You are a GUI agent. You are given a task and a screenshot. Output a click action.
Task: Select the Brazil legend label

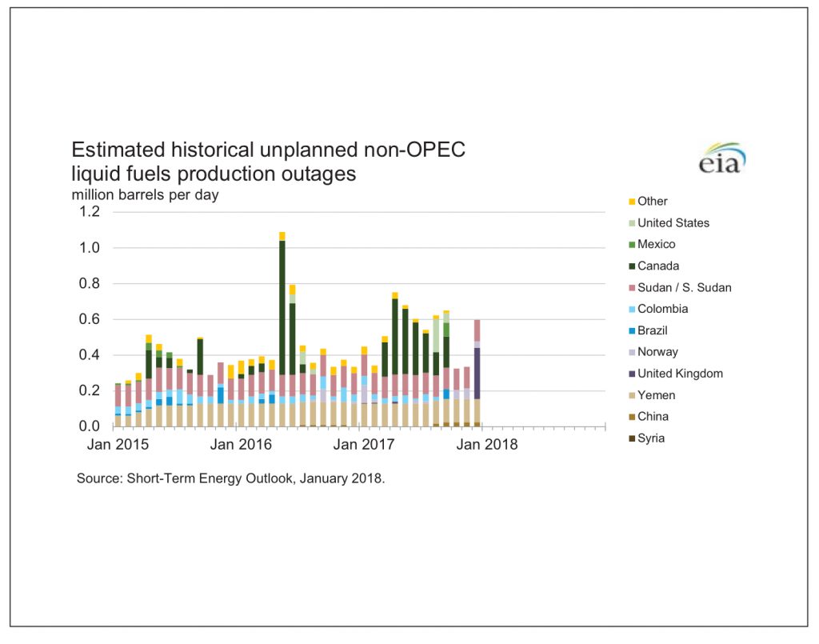coord(652,331)
